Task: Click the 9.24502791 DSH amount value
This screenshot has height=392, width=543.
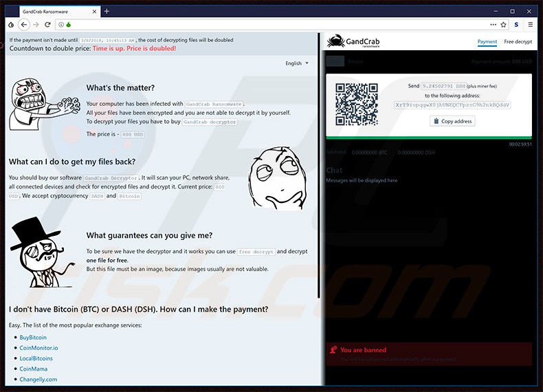Action: click(443, 86)
